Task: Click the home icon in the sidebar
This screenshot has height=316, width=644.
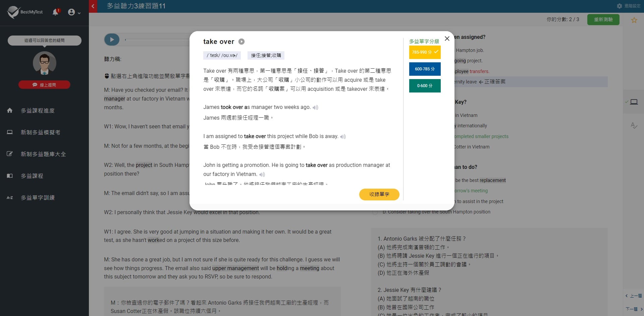Action: click(10, 110)
